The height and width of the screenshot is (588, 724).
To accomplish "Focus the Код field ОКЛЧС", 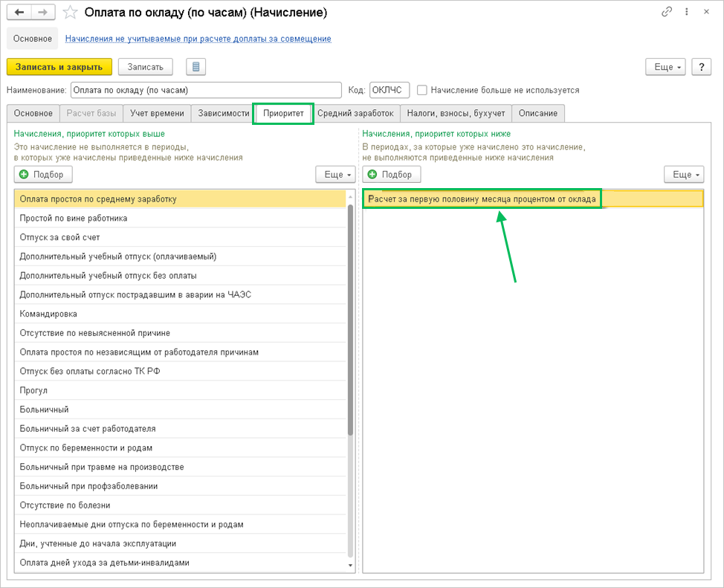I will pos(390,90).
